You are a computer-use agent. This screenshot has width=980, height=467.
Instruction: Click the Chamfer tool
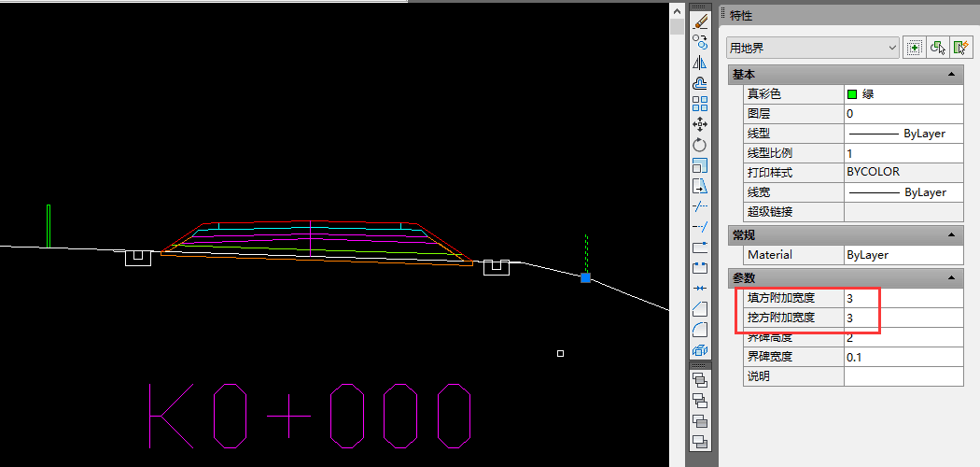click(x=700, y=309)
